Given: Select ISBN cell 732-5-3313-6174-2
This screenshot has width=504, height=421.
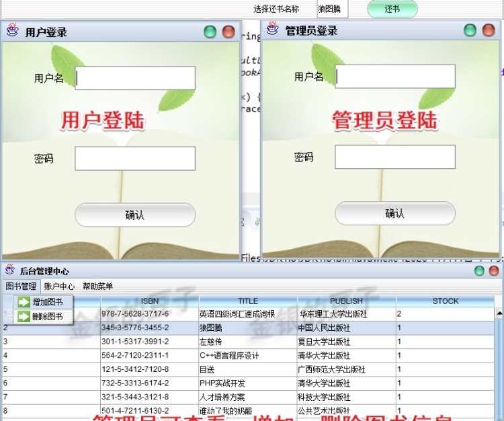Looking at the screenshot, I should (150, 383).
